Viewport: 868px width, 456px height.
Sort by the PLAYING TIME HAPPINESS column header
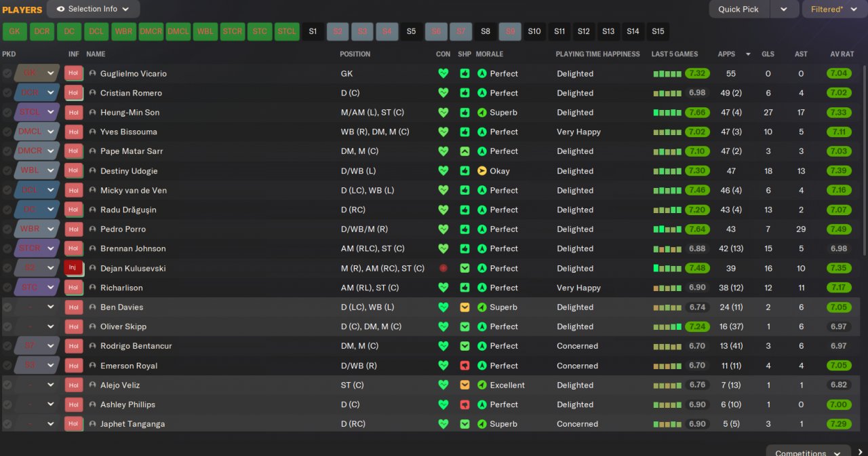pyautogui.click(x=597, y=54)
